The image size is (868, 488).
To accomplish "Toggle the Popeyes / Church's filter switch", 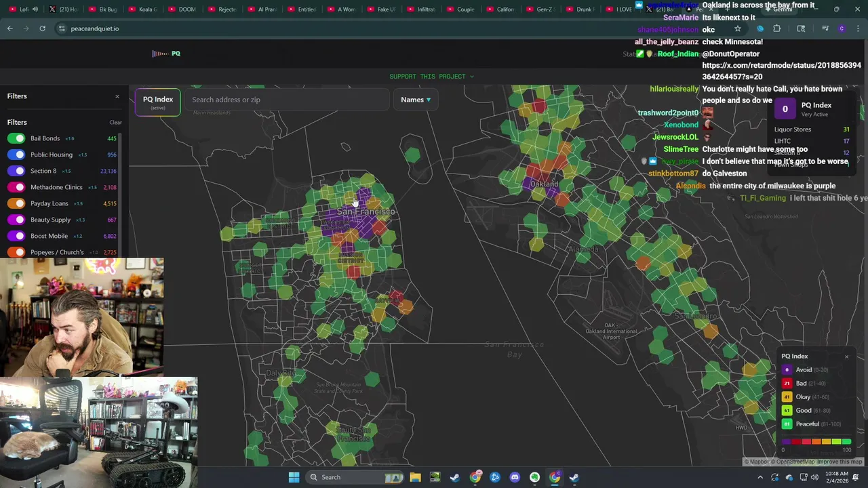I will click(16, 252).
